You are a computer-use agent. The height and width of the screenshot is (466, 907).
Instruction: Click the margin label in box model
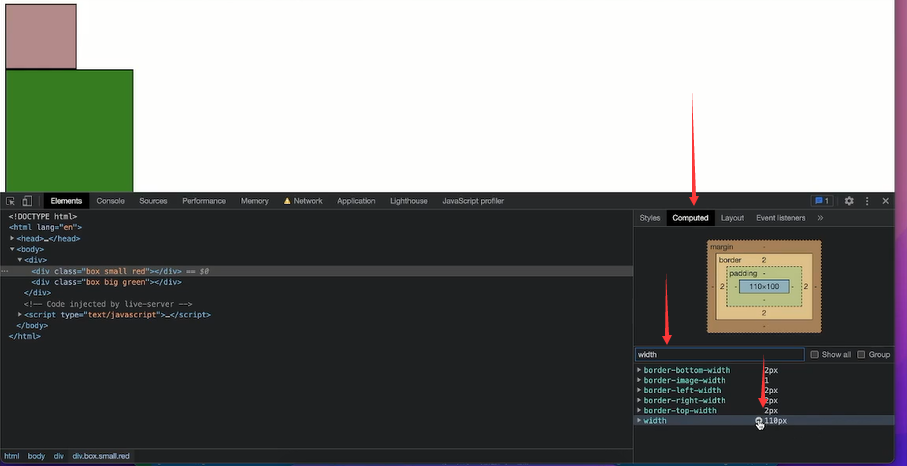(x=721, y=247)
